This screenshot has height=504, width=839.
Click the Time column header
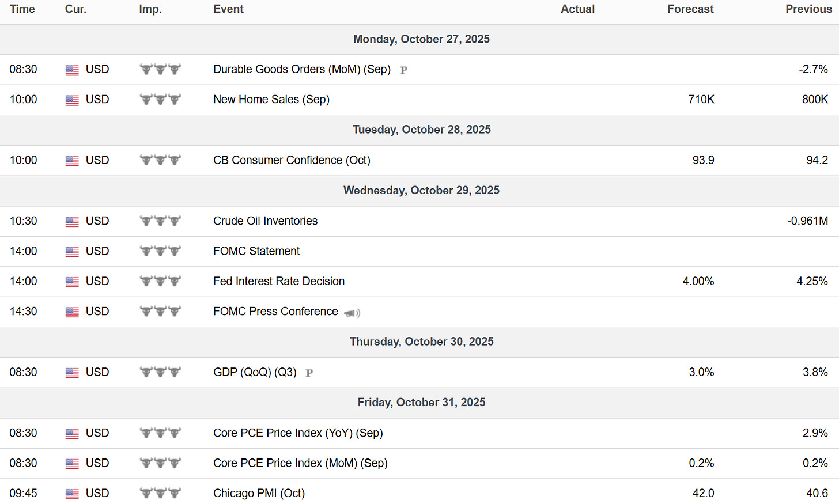point(22,9)
